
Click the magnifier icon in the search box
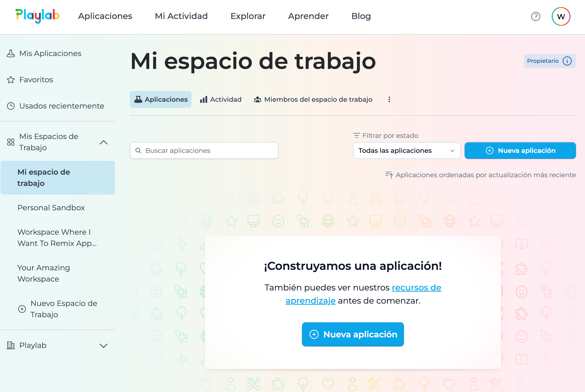pos(138,151)
